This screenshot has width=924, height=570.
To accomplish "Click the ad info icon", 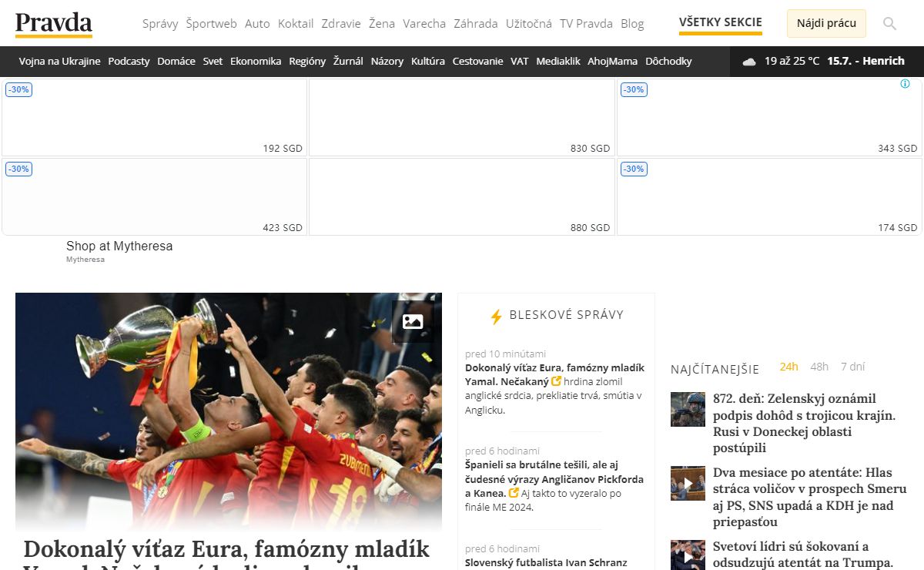I will pos(905,84).
